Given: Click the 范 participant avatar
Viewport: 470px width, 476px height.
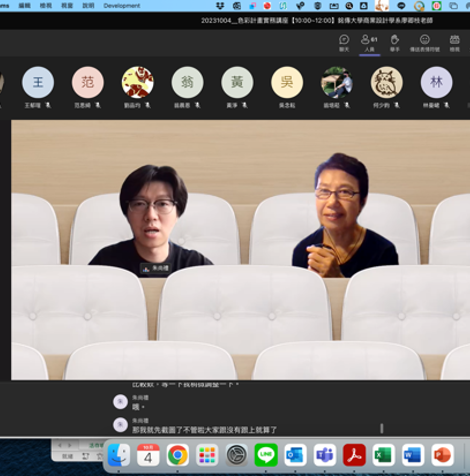Looking at the screenshot, I should pos(88,82).
